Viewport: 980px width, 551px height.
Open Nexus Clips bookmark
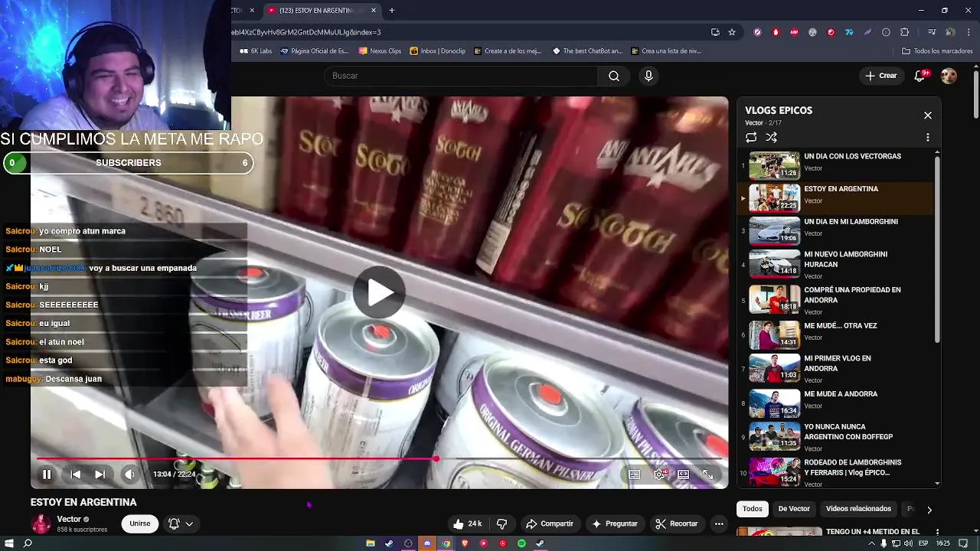[x=380, y=51]
